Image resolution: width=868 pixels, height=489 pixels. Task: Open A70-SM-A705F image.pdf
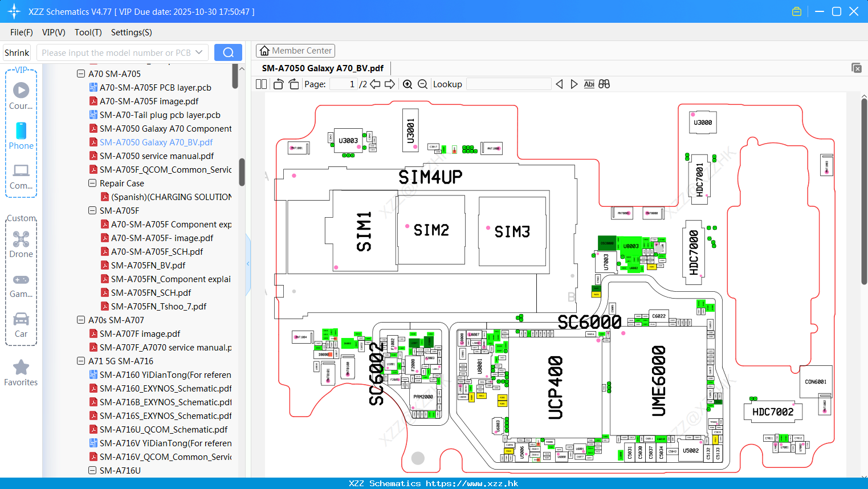(149, 101)
